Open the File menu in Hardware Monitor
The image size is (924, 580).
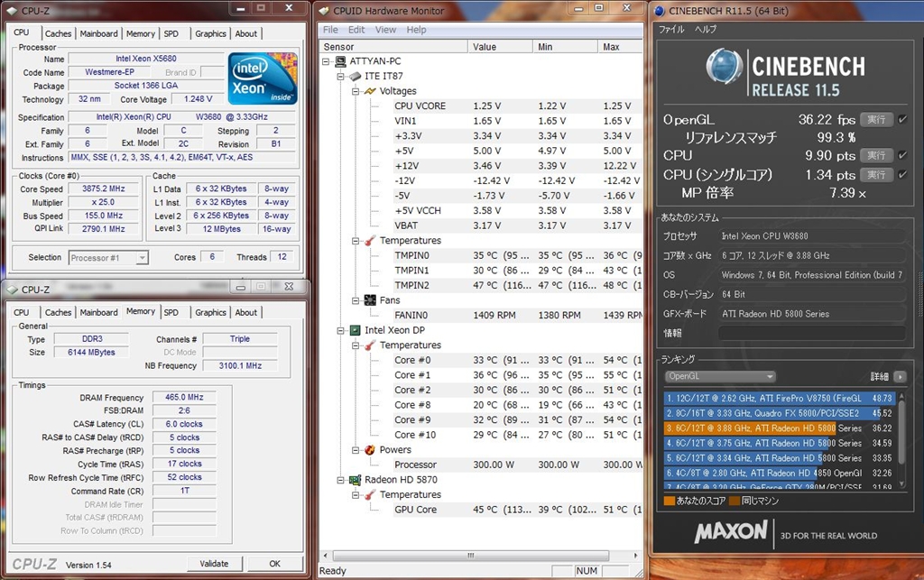tap(330, 30)
